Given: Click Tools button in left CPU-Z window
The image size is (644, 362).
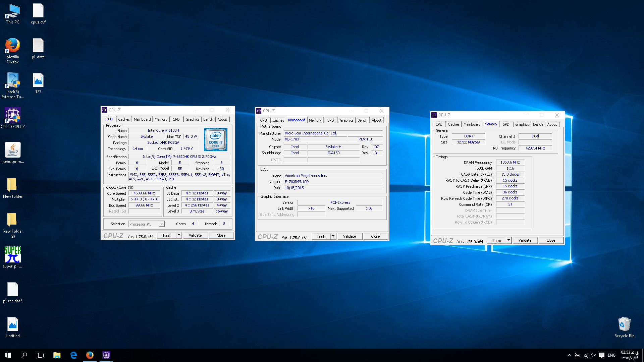Looking at the screenshot, I should tap(167, 235).
